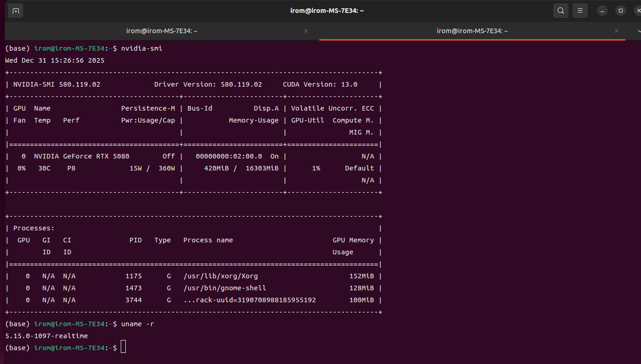Click the Persistence-M column header

148,108
